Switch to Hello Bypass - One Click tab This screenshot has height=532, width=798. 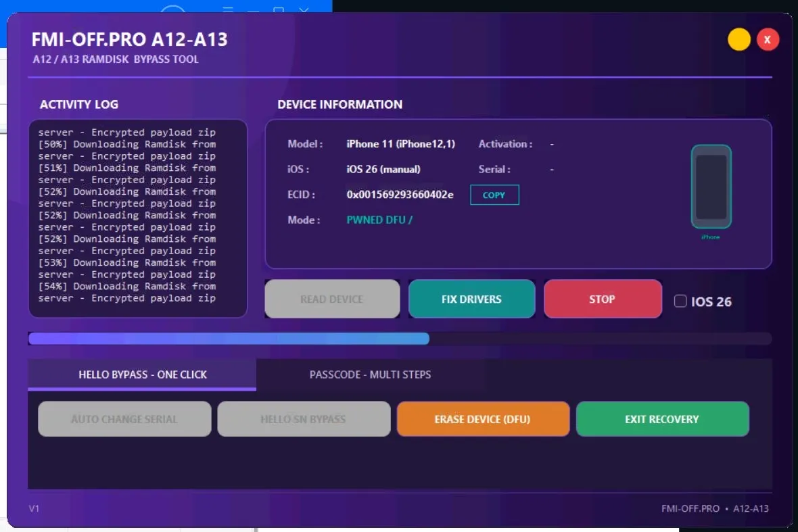(x=142, y=374)
